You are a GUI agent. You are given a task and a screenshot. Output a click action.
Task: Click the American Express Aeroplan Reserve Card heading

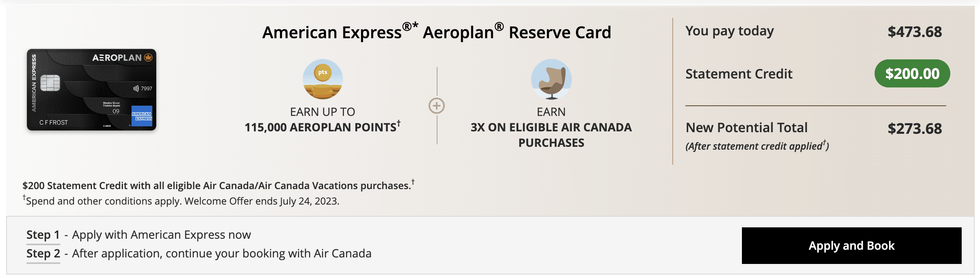pos(437,32)
